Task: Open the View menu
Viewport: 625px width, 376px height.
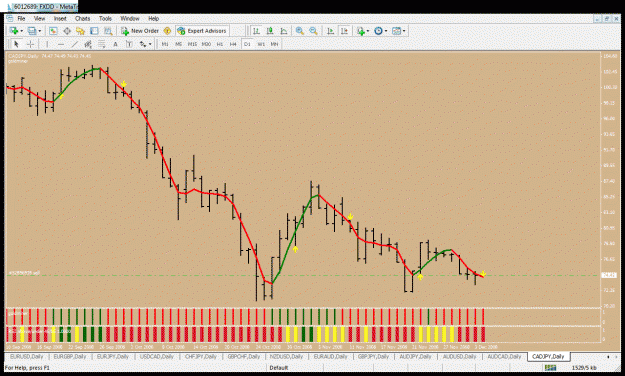Action: 39,18
